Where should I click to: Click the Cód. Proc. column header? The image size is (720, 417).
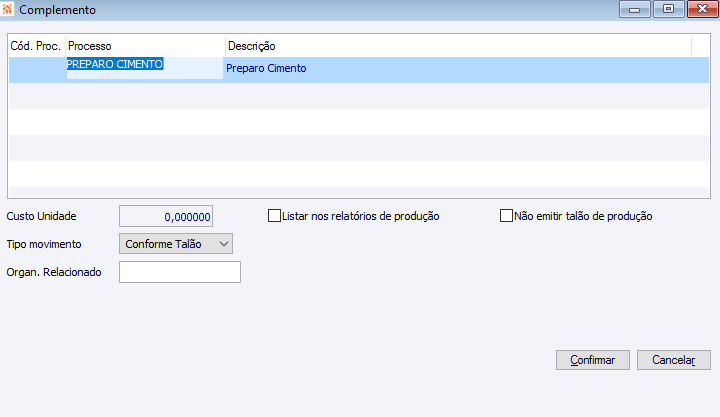(x=37, y=46)
